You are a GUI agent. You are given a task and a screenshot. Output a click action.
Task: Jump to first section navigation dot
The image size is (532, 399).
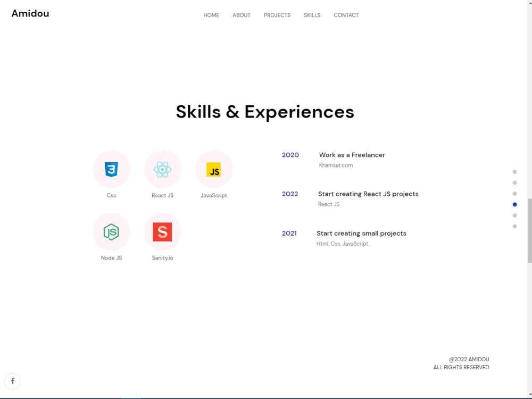[514, 172]
